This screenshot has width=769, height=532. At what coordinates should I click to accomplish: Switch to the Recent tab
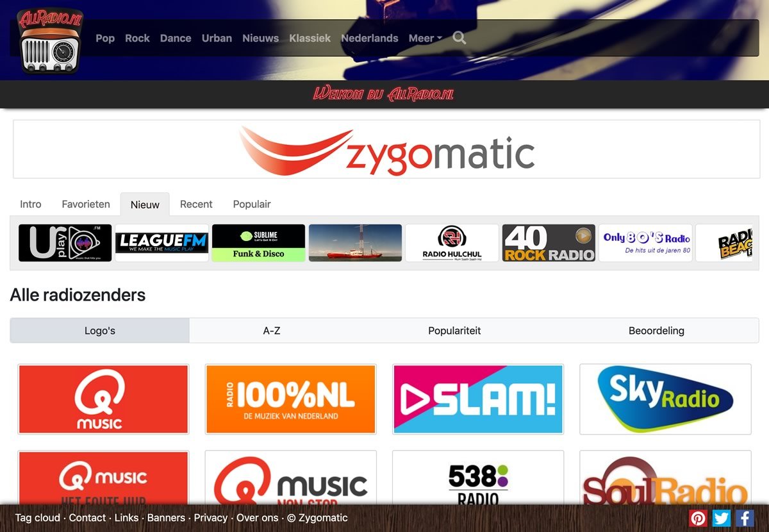pyautogui.click(x=196, y=204)
